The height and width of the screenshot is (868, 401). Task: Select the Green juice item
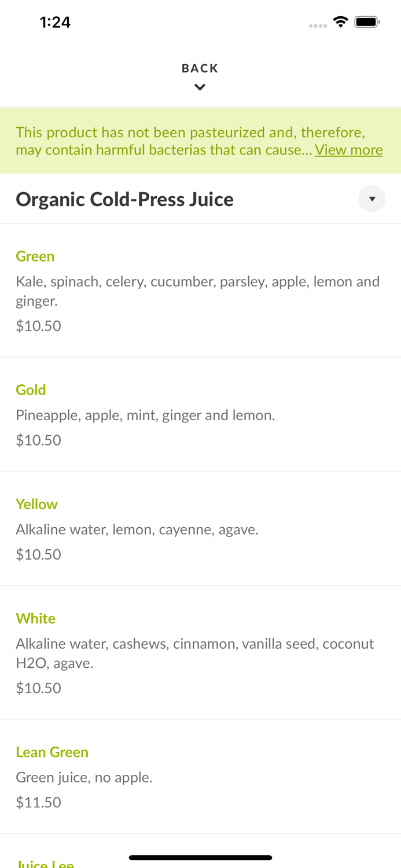35,256
